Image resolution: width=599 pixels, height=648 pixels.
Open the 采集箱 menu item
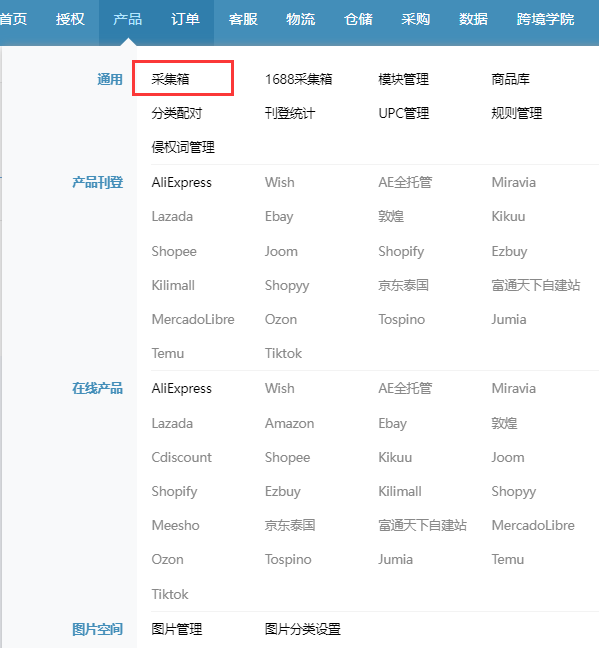click(170, 79)
